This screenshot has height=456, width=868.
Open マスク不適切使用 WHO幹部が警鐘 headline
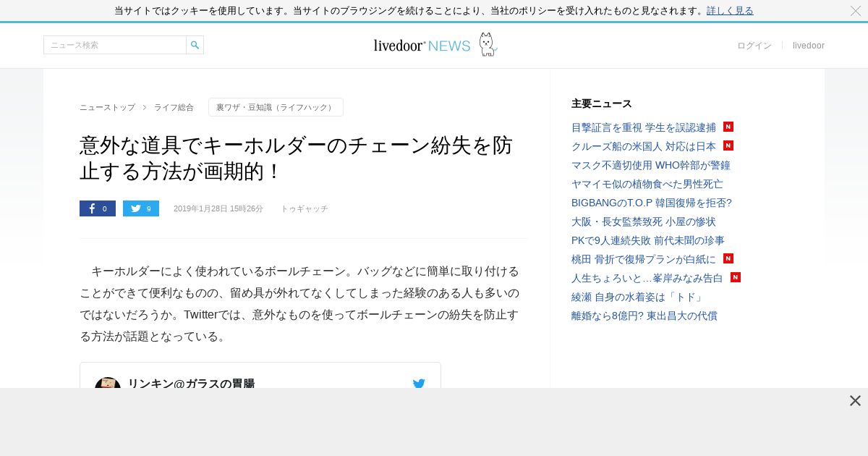click(651, 165)
